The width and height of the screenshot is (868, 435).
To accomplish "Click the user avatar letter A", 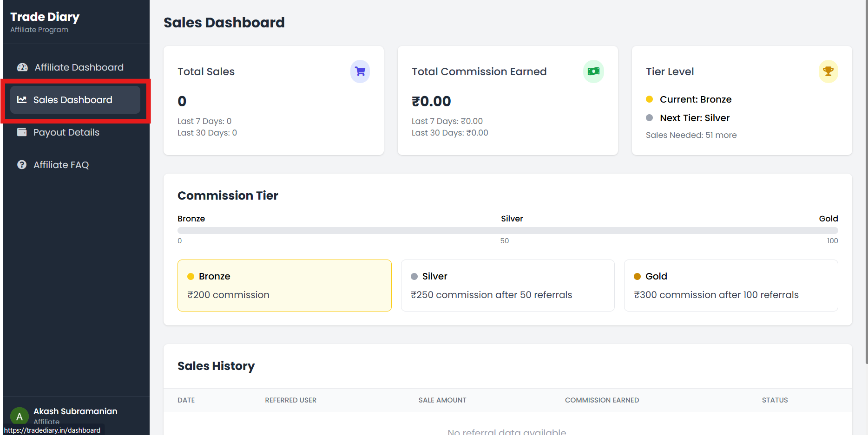I will tap(20, 416).
